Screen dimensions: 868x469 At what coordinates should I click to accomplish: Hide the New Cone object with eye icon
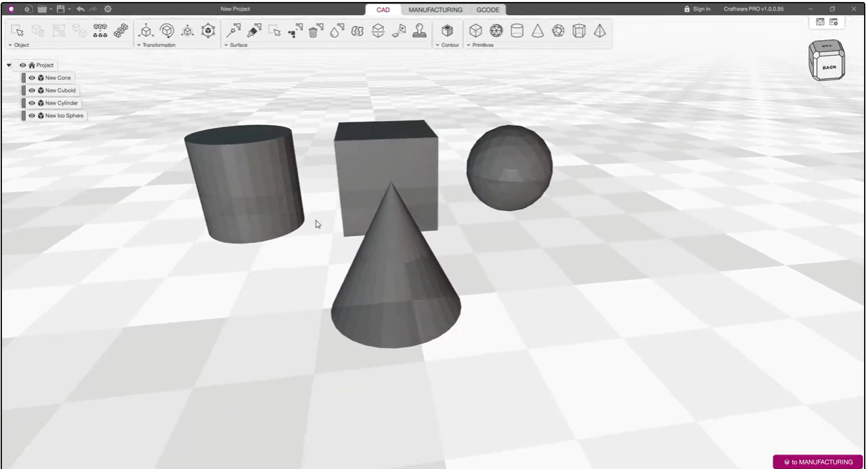tap(32, 78)
